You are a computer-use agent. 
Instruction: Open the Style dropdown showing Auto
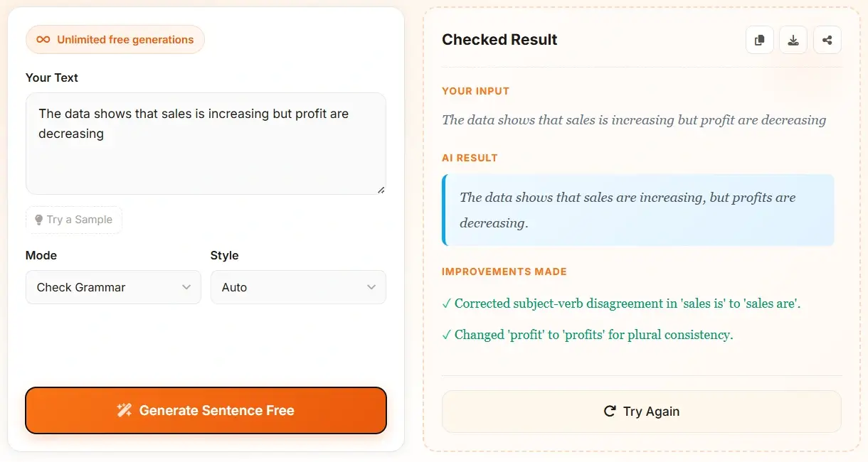pyautogui.click(x=297, y=287)
